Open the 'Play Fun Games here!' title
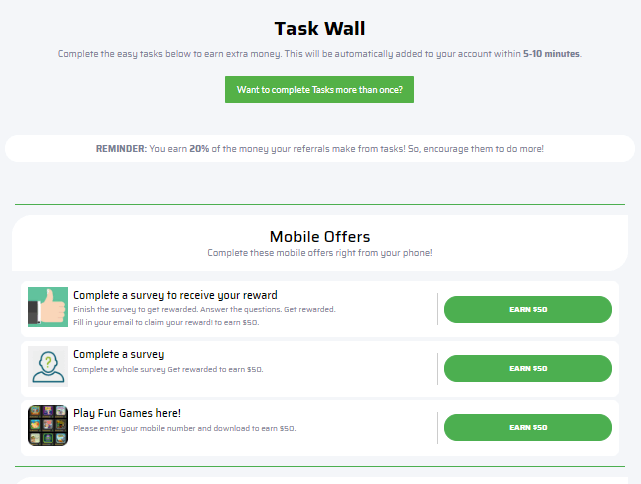The image size is (641, 484). [x=127, y=413]
